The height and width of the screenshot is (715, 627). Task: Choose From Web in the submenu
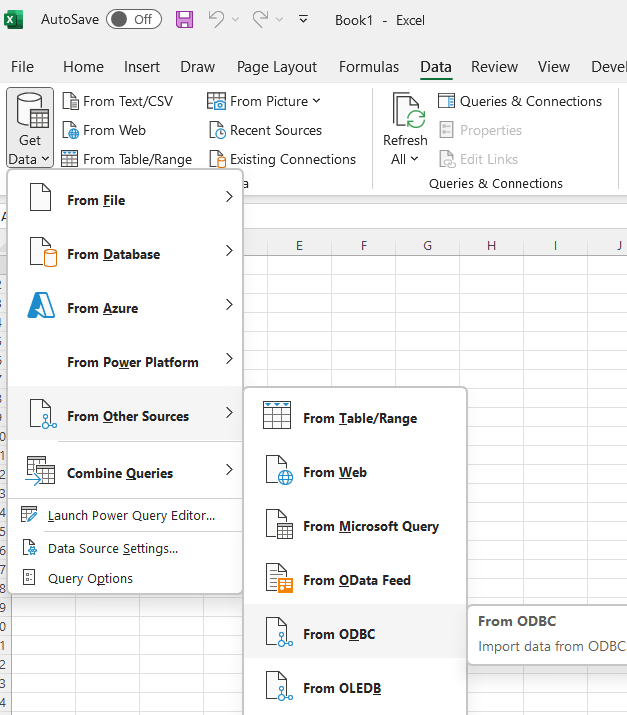355,470
